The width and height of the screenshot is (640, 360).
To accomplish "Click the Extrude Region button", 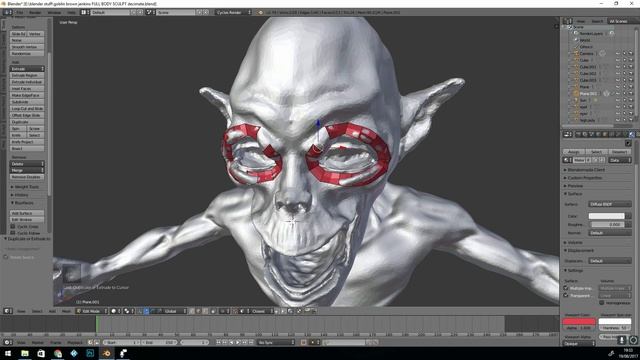I will (27, 75).
